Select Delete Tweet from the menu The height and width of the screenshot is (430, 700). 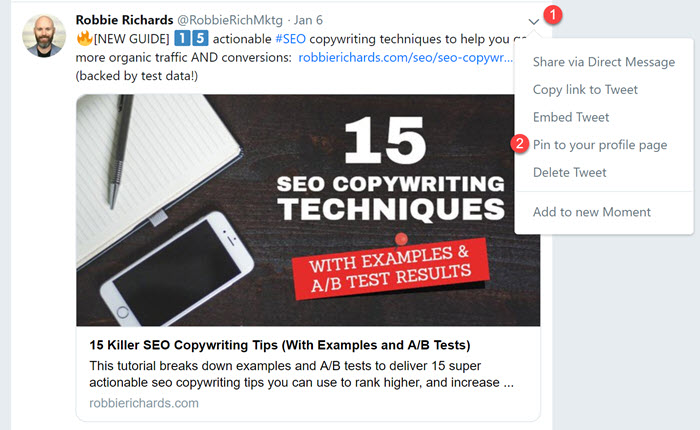click(x=570, y=172)
